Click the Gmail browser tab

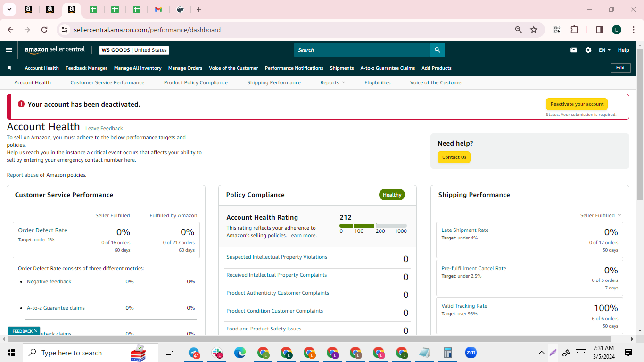click(158, 9)
